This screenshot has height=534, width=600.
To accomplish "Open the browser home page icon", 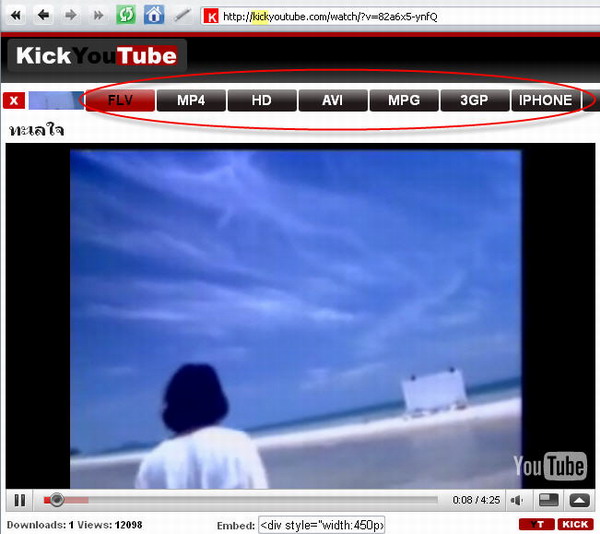I will (154, 15).
